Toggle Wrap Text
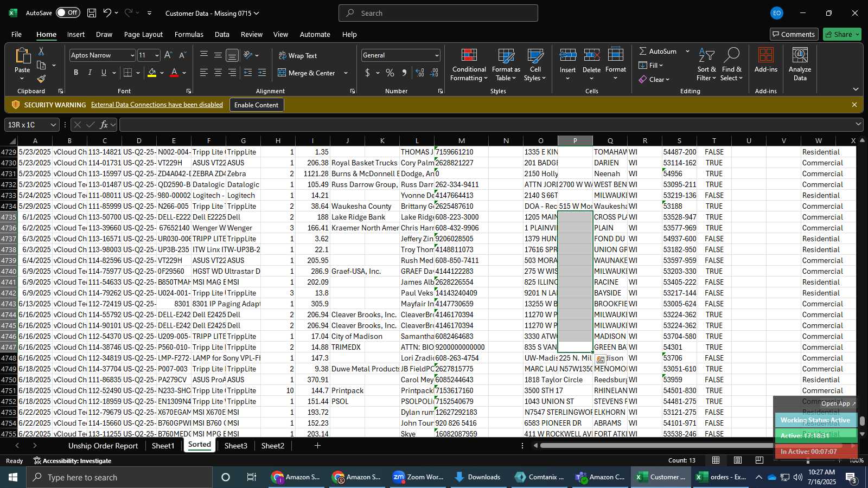The height and width of the screenshot is (488, 868). (297, 55)
